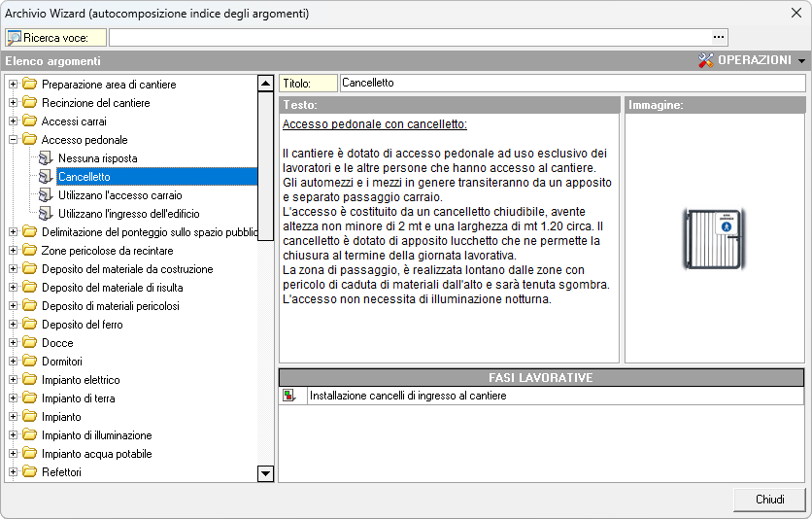
Task: Expand the Preparazione area di cantiere node
Action: pos(13,85)
